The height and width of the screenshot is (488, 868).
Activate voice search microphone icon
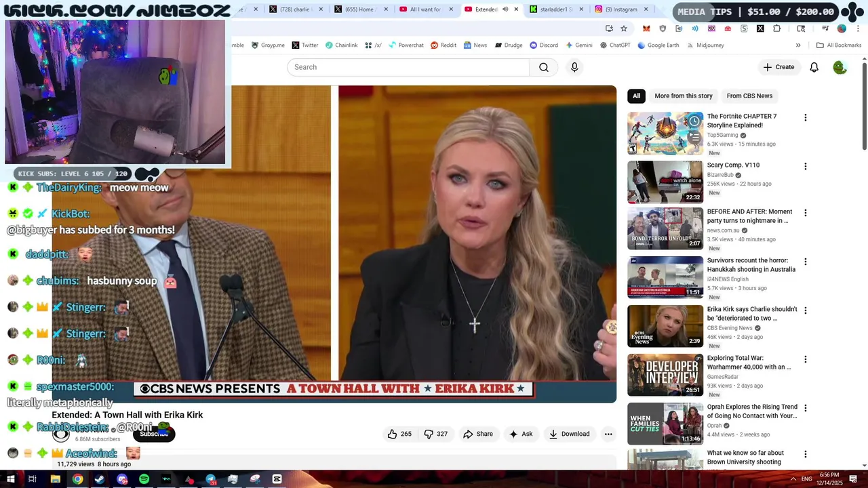tap(574, 67)
